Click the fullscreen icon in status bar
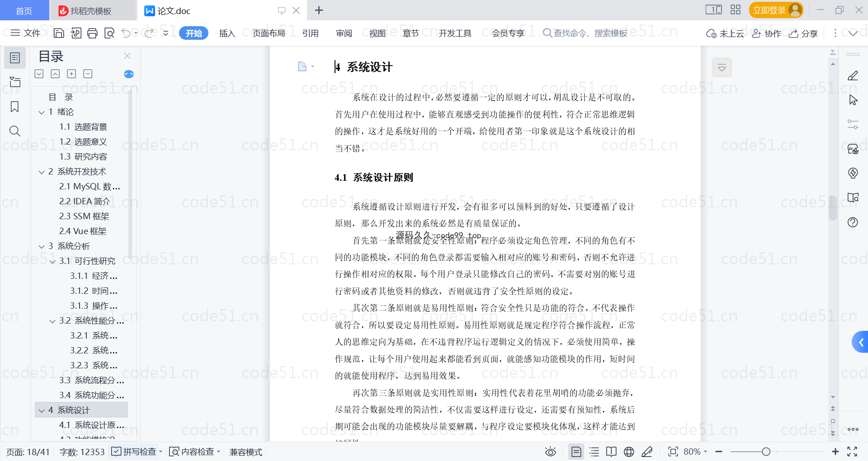Image resolution: width=868 pixels, height=461 pixels. (852, 452)
